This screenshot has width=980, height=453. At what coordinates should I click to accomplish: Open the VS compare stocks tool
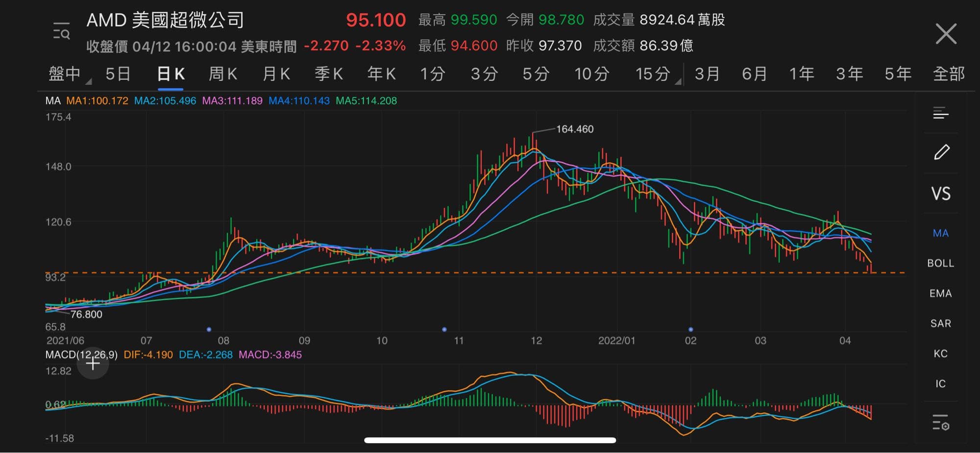click(x=941, y=194)
